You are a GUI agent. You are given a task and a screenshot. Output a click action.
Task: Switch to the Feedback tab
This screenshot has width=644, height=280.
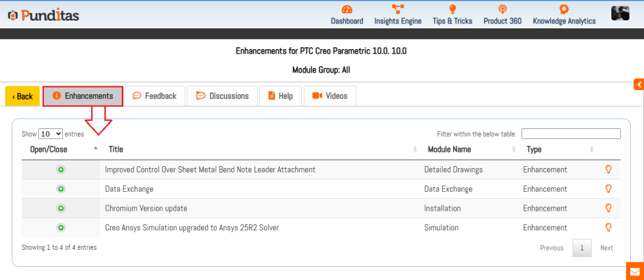[x=155, y=96]
